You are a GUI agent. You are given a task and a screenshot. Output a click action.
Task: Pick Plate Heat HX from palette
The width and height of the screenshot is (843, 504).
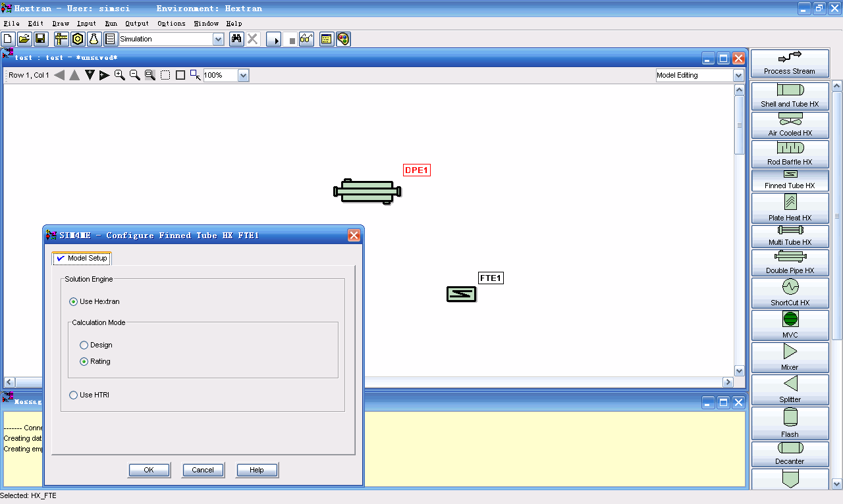pyautogui.click(x=790, y=209)
